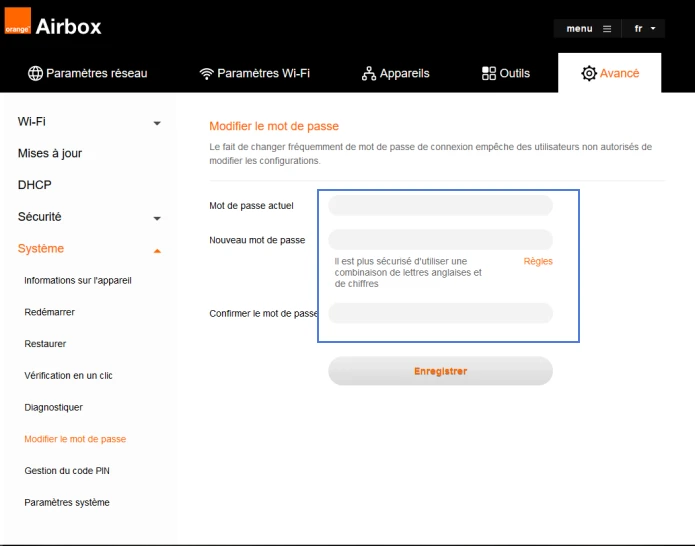The image size is (695, 546).
Task: Open the Redémarrer page
Action: 50,312
